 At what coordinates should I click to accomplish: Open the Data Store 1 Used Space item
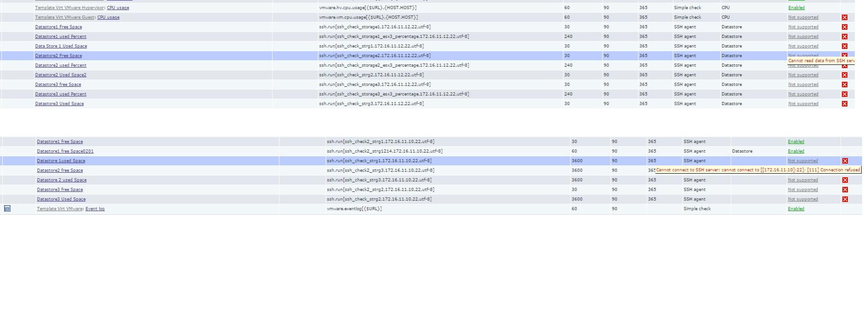(x=61, y=46)
